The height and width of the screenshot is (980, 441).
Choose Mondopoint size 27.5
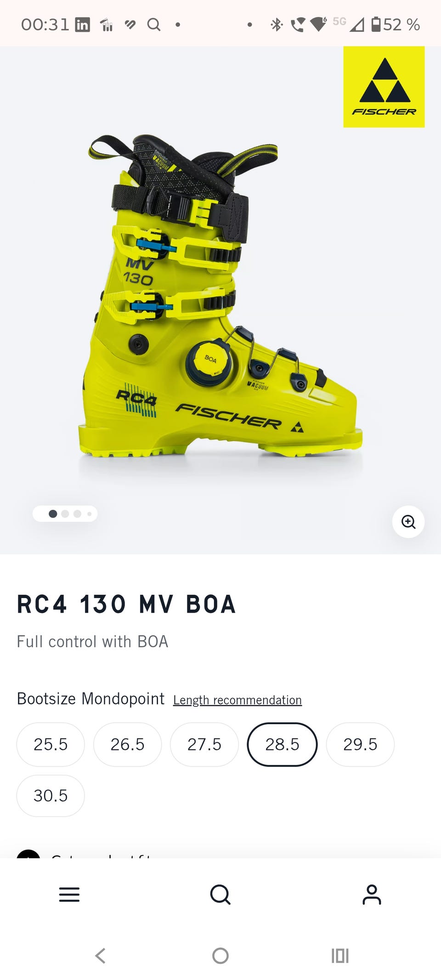204,744
